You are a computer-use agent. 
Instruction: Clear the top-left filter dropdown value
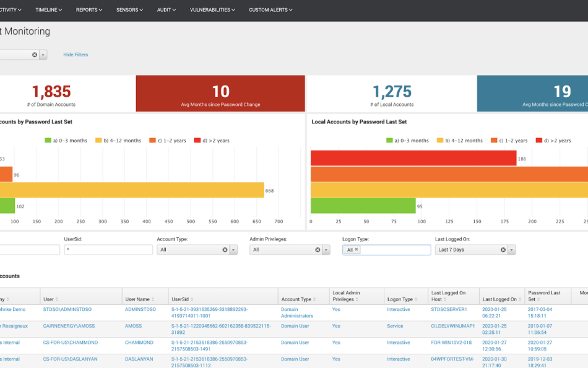(35, 55)
